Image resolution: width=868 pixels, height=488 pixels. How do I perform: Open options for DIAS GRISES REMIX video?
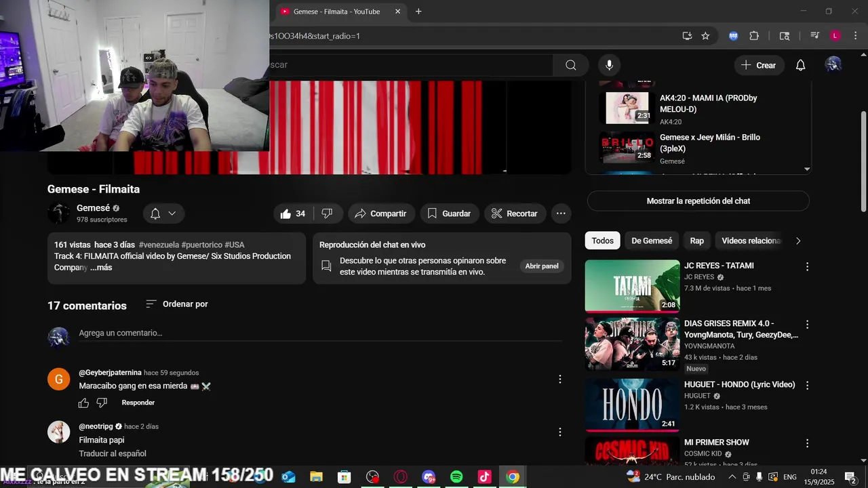(x=807, y=325)
